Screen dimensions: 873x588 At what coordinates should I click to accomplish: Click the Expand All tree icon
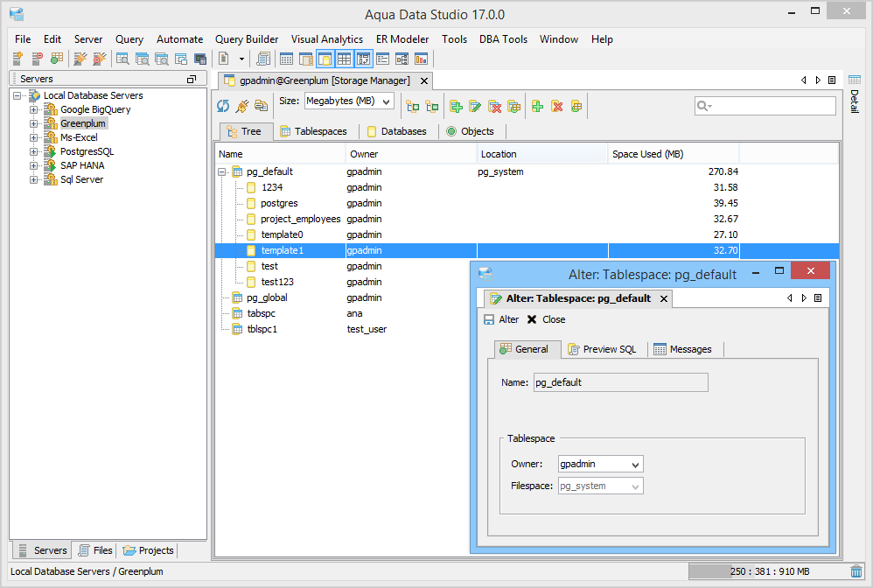413,106
